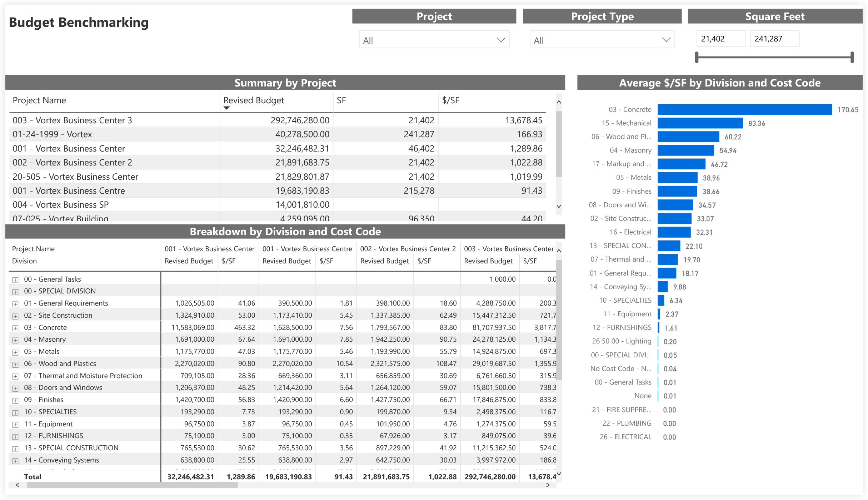Click the 15 - Mechanical bar in chart

(700, 123)
